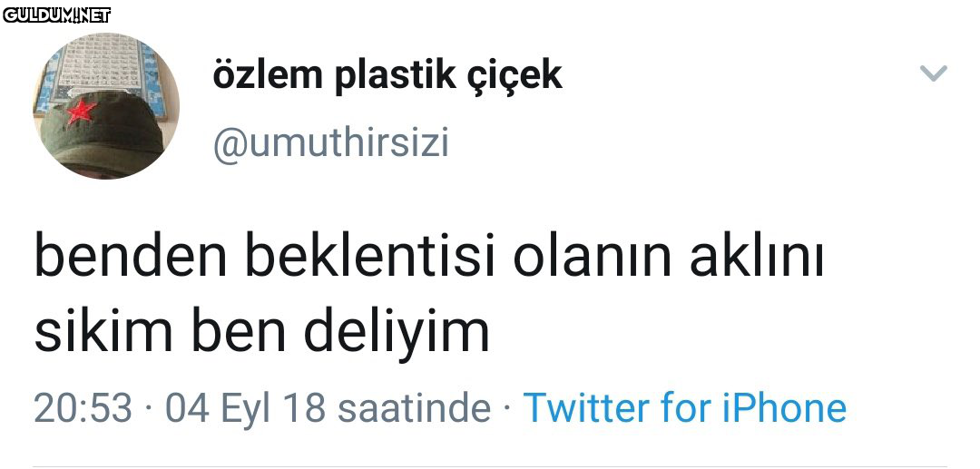Viewport: 980px width, 469px height.
Task: Click the word 'aklını' ending the first line
Action: (x=757, y=257)
